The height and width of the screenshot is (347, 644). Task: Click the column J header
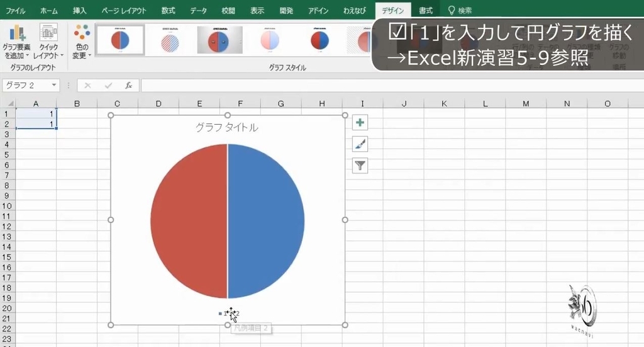404,104
